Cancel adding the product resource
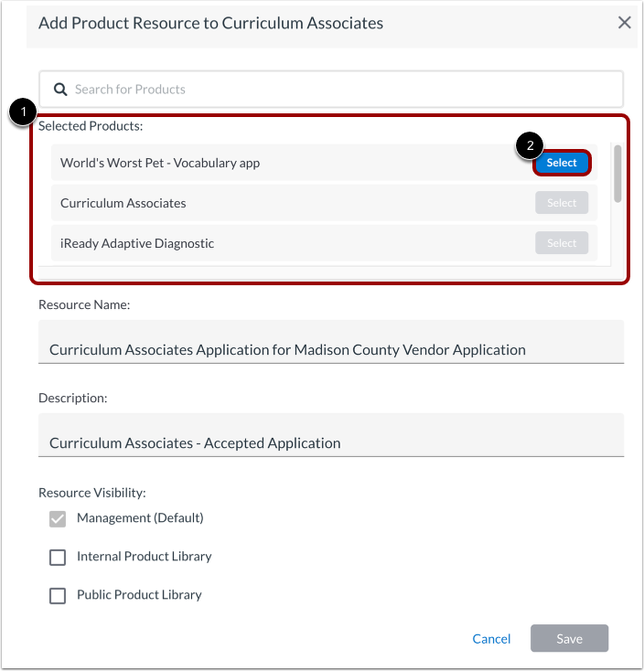The width and height of the screenshot is (644, 671). 491,639
